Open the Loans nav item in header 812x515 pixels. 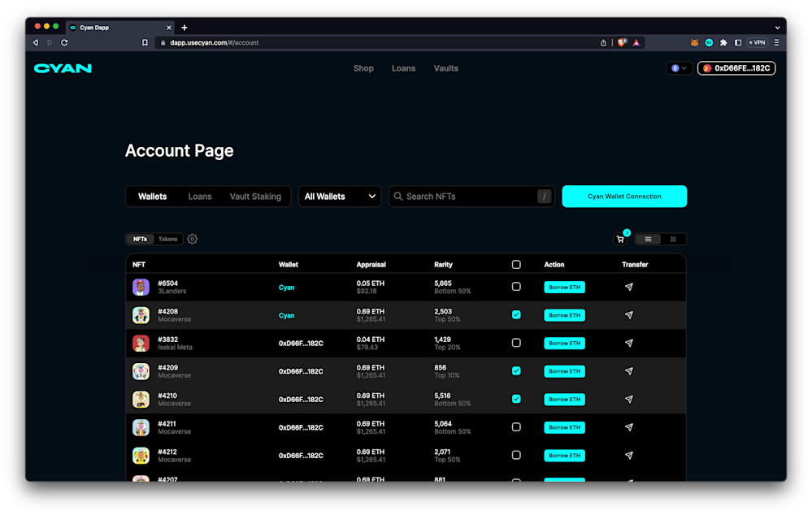pyautogui.click(x=403, y=68)
